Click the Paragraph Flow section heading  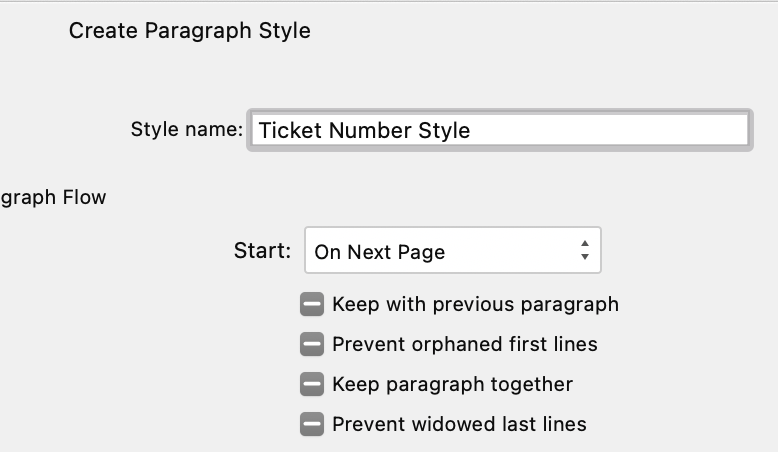click(53, 197)
